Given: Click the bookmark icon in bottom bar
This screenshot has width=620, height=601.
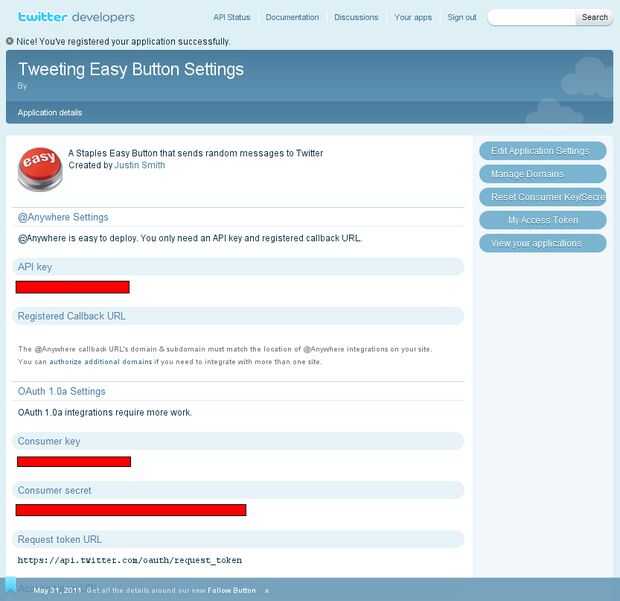Looking at the screenshot, I should click(10, 584).
